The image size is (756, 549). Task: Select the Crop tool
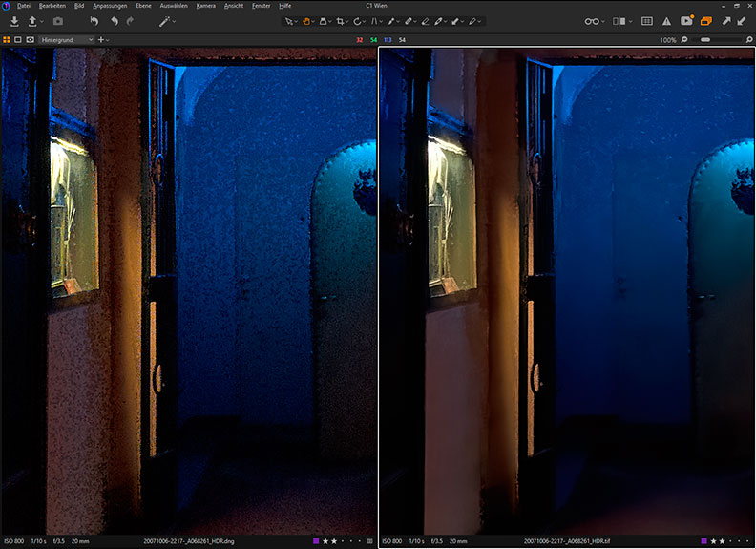click(x=341, y=21)
